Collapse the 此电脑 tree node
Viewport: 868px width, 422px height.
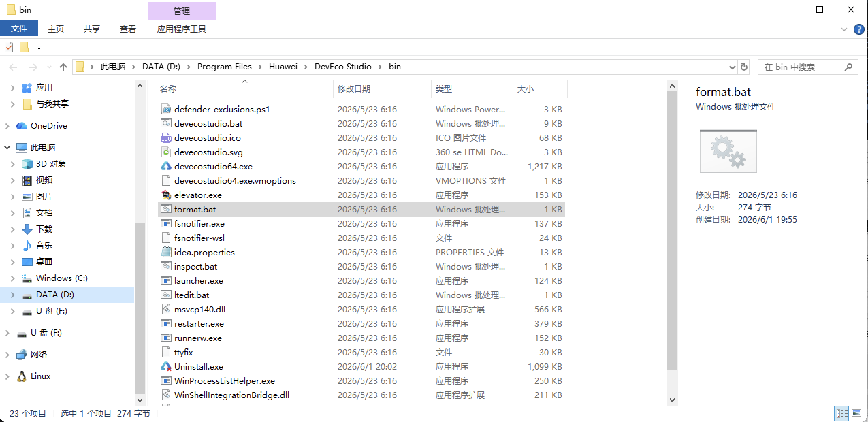click(7, 147)
